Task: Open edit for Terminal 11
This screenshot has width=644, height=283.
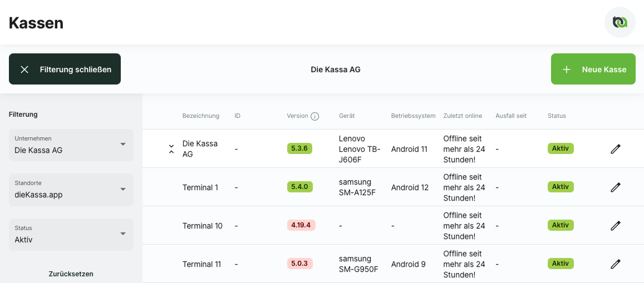Action: (x=615, y=264)
